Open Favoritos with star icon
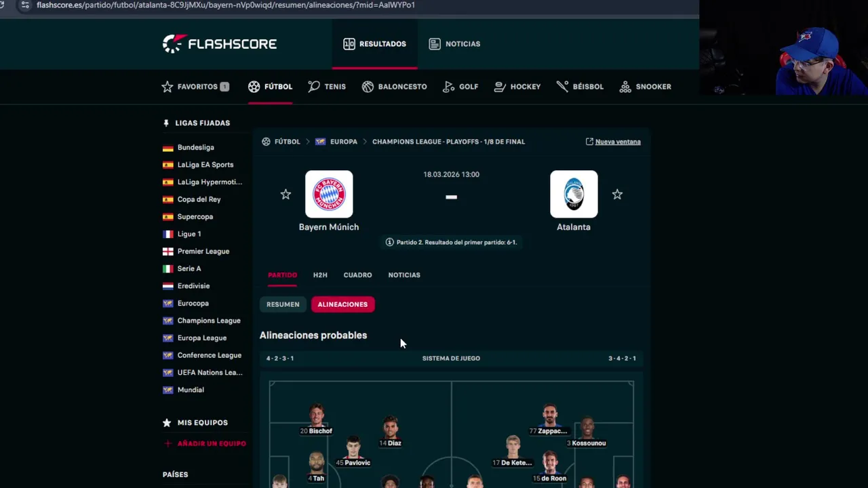Image resolution: width=868 pixels, height=488 pixels. point(195,87)
